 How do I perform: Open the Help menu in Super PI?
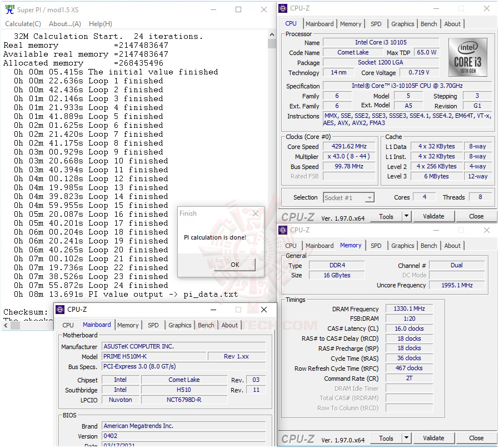(x=100, y=24)
